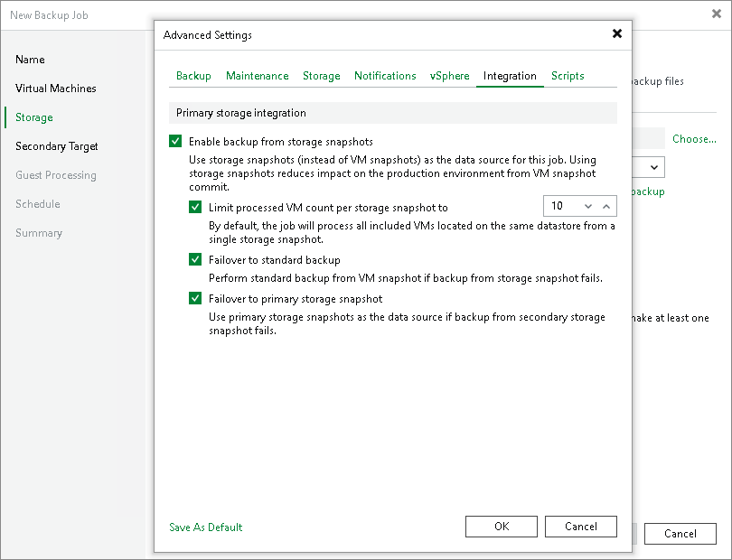The width and height of the screenshot is (732, 560).
Task: Open the Maintenance tab
Action: (258, 76)
